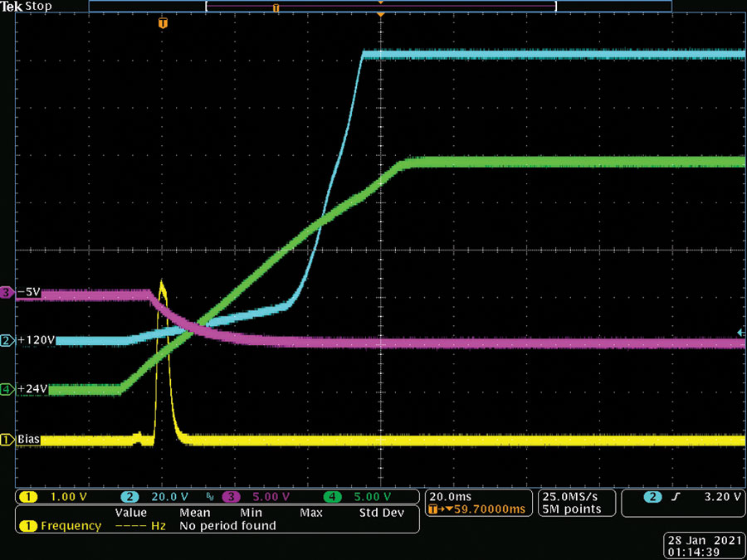This screenshot has height=560, width=747.
Task: Click the trigger delay 59.70000ms readout
Action: 477,509
